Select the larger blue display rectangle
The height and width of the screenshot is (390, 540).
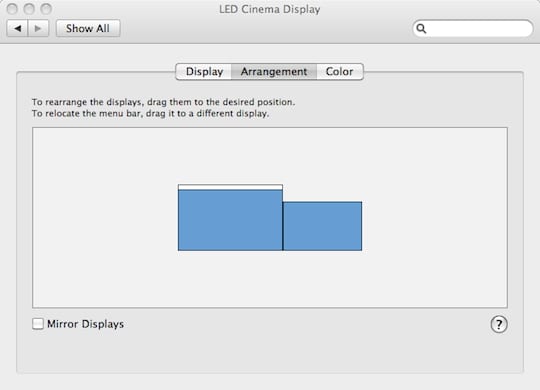(230, 220)
